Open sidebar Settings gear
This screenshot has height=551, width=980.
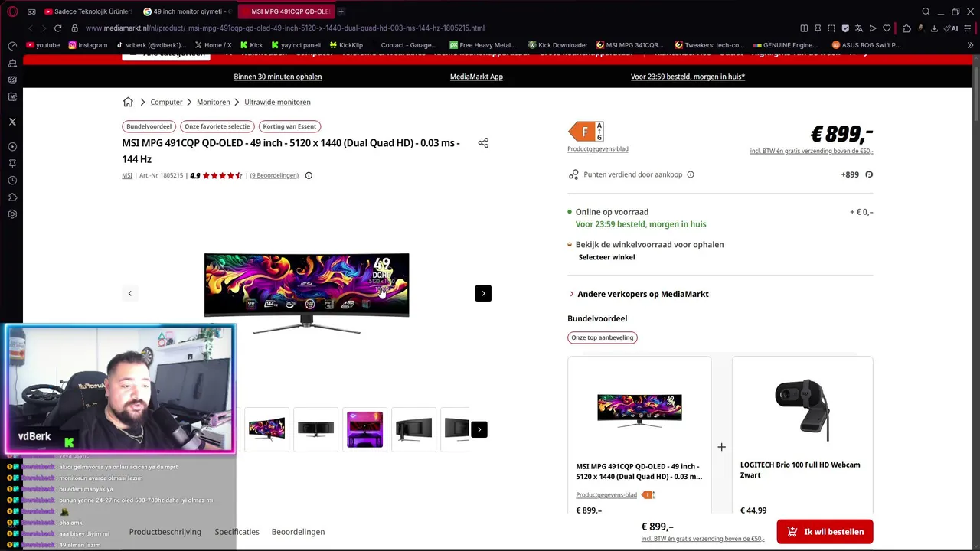(12, 214)
